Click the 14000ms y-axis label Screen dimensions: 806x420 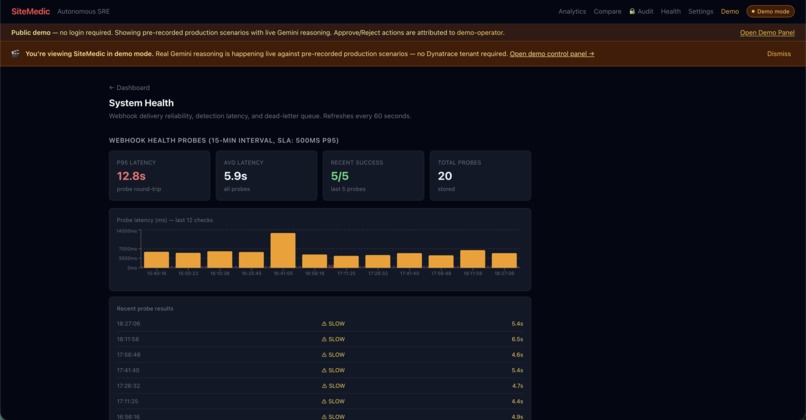pos(126,231)
